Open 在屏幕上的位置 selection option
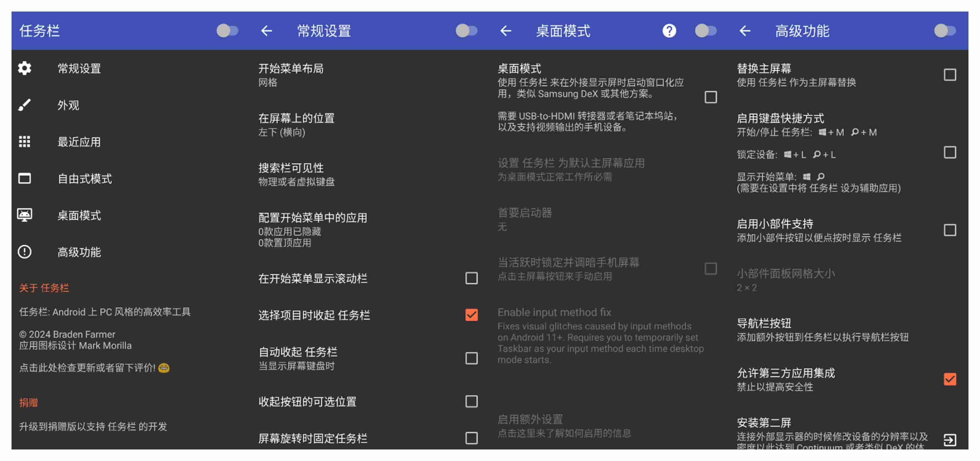 [296, 125]
